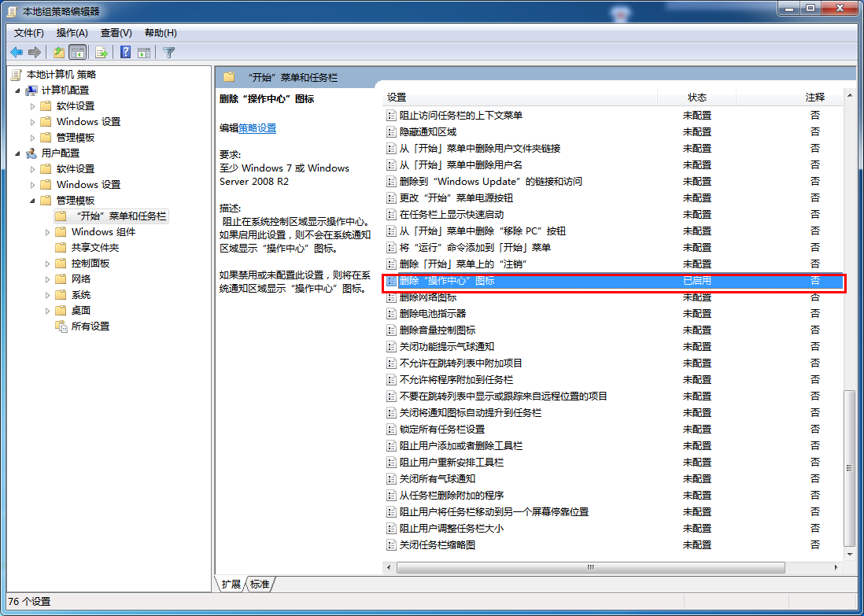Screen dimensions: 864x616
Task: Click the 用户配置 user icon
Action: click(x=31, y=153)
